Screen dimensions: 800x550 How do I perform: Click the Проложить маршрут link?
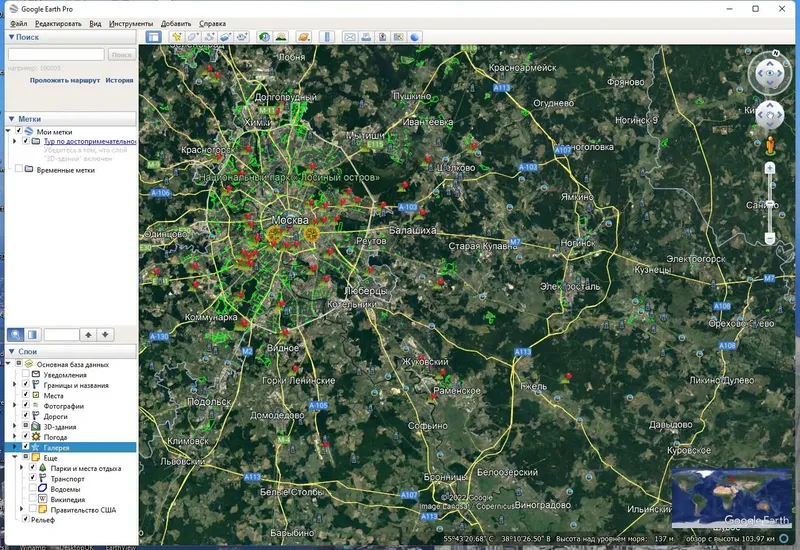pos(65,80)
